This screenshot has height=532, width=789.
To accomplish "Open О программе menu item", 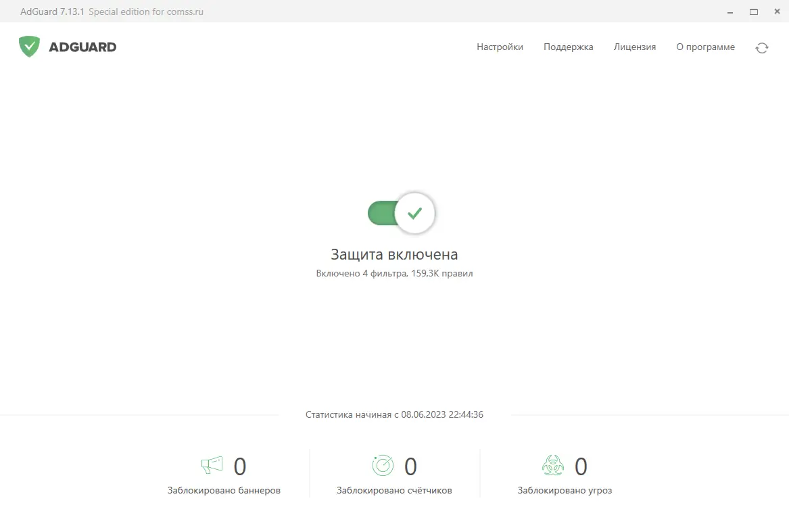I will click(x=705, y=47).
